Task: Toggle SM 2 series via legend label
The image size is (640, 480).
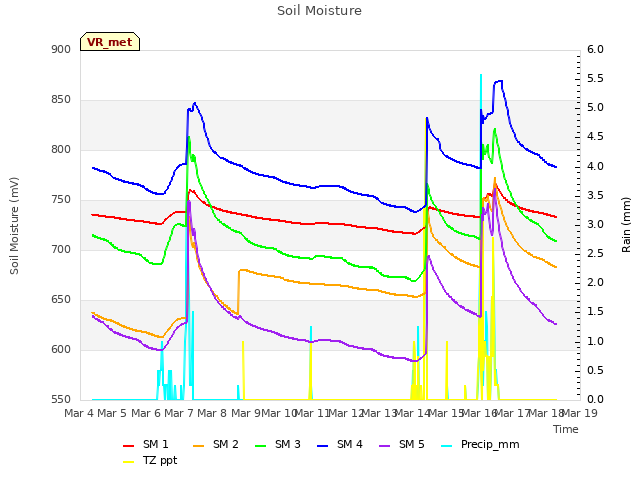Action: [226, 444]
